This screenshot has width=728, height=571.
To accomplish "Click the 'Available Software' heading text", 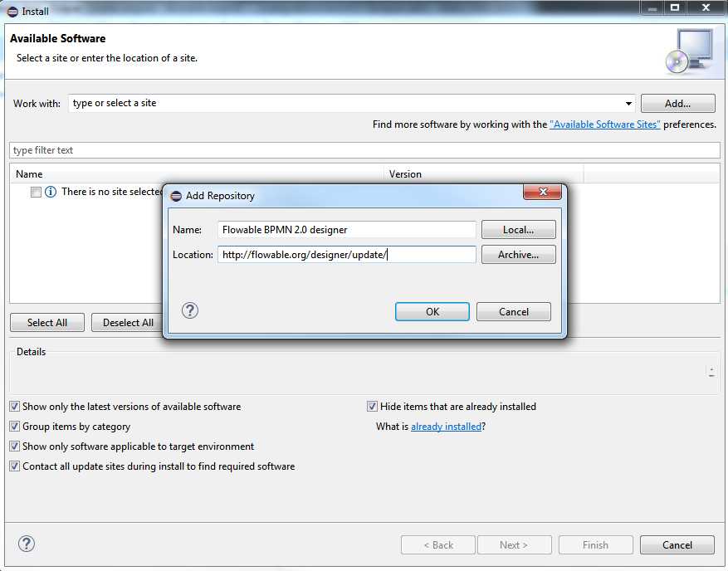I will point(57,38).
